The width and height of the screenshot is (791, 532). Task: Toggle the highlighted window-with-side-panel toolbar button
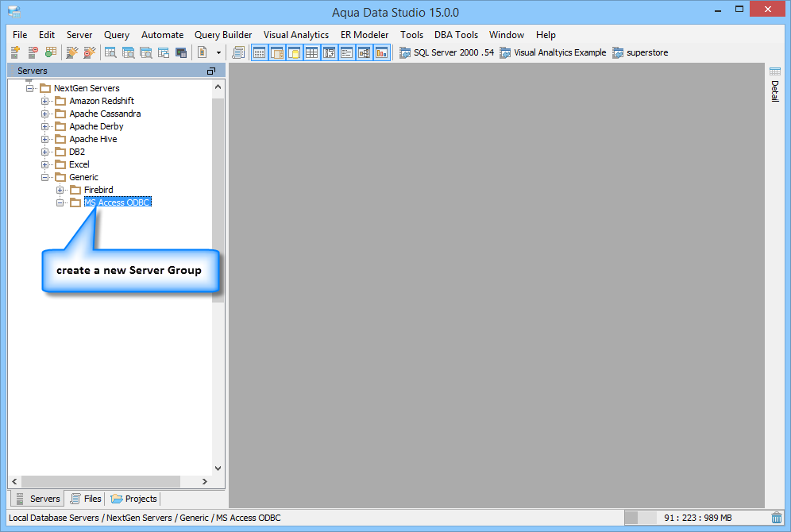pos(277,52)
